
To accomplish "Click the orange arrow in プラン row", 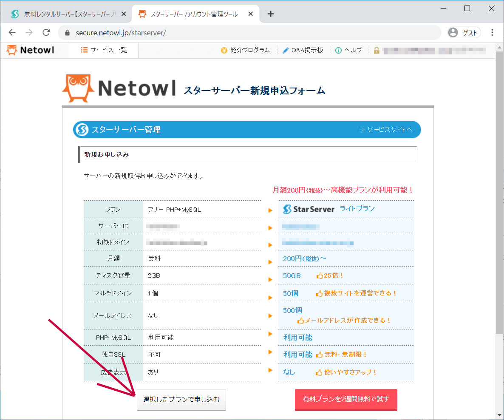I will pyautogui.click(x=270, y=210).
